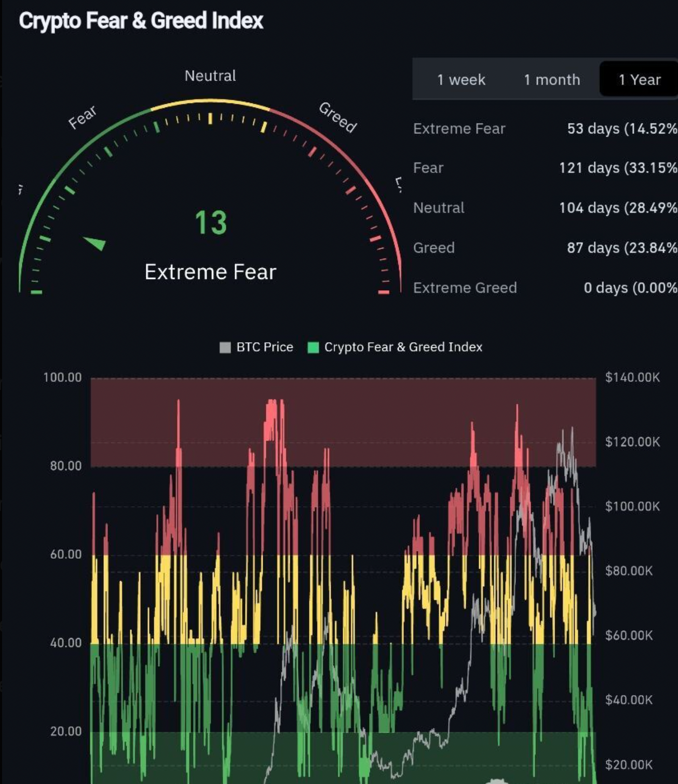Switch to the 1 week tab
This screenshot has height=784, width=678.
(x=461, y=79)
